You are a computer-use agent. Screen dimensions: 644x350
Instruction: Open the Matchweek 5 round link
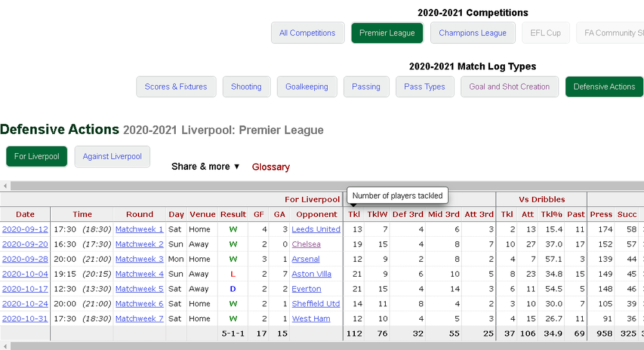coord(139,289)
